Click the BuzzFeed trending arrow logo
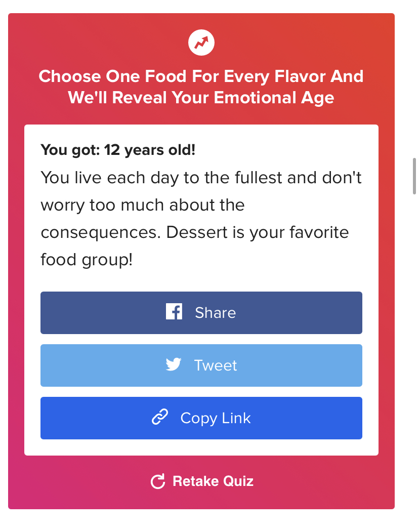This screenshot has height=532, width=419. point(201,43)
